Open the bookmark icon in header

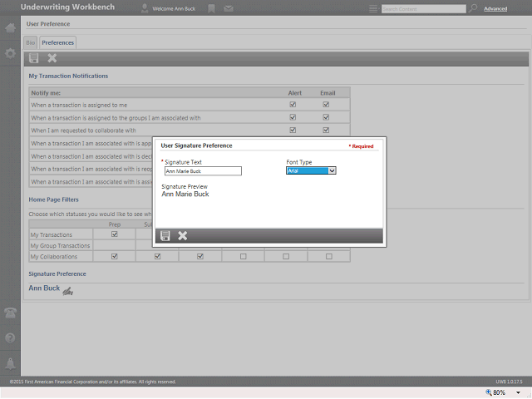coord(211,8)
